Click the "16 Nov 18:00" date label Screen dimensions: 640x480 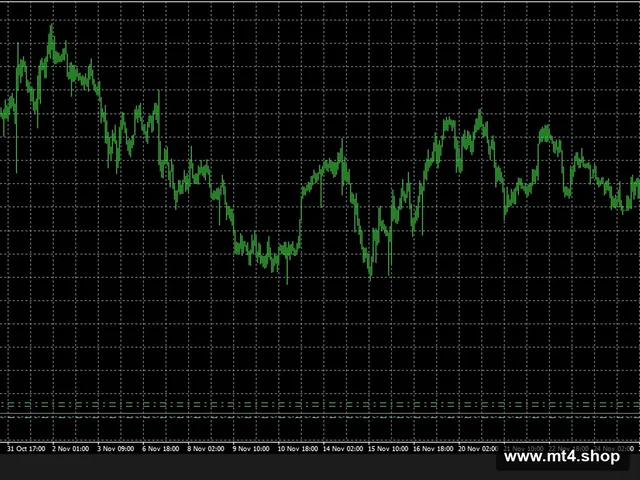coord(433,449)
